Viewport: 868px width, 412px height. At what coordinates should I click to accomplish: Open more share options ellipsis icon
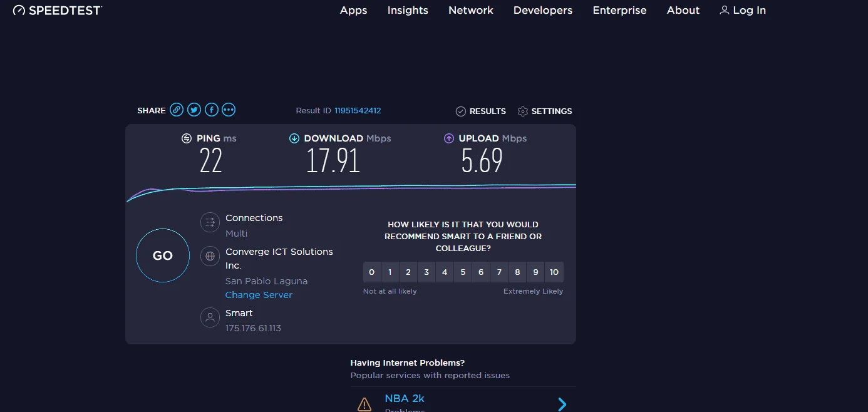click(x=229, y=110)
